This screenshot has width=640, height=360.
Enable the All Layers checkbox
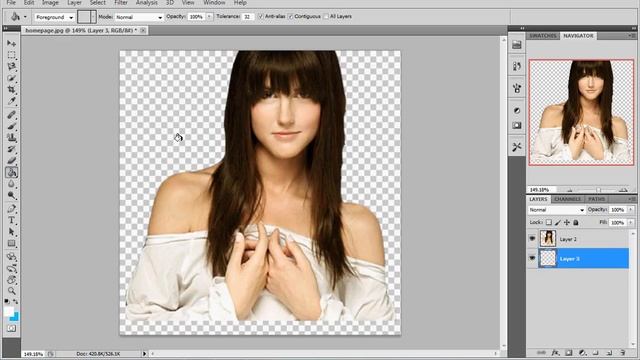[x=326, y=17]
